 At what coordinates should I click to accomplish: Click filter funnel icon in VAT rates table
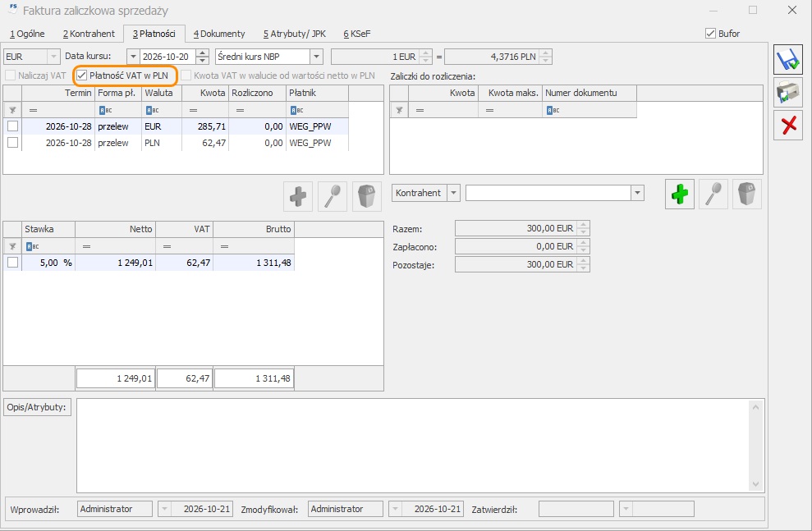[12, 246]
